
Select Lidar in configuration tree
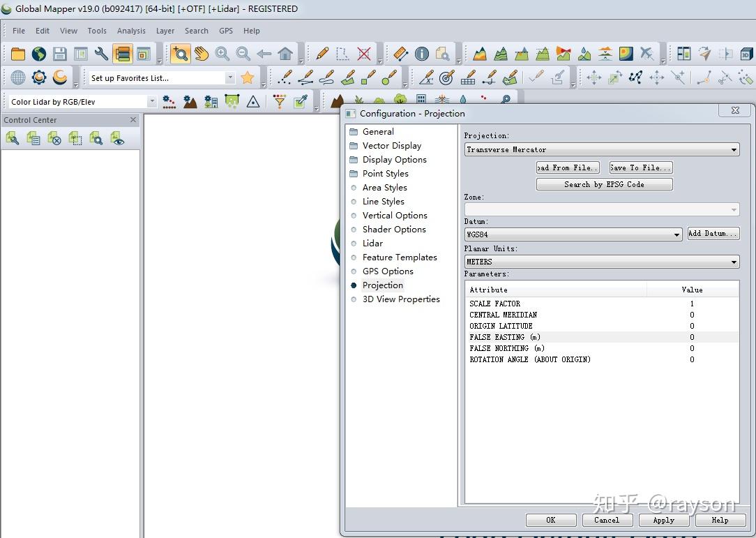tap(372, 244)
